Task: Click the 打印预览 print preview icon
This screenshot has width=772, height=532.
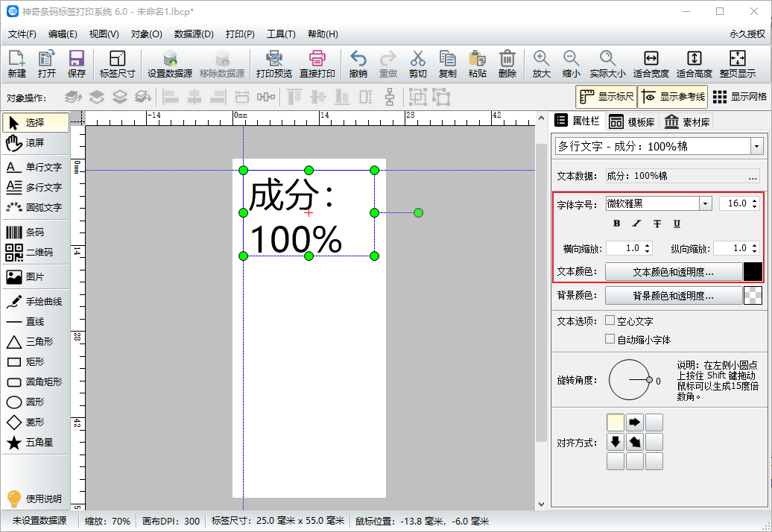Action: (x=273, y=64)
